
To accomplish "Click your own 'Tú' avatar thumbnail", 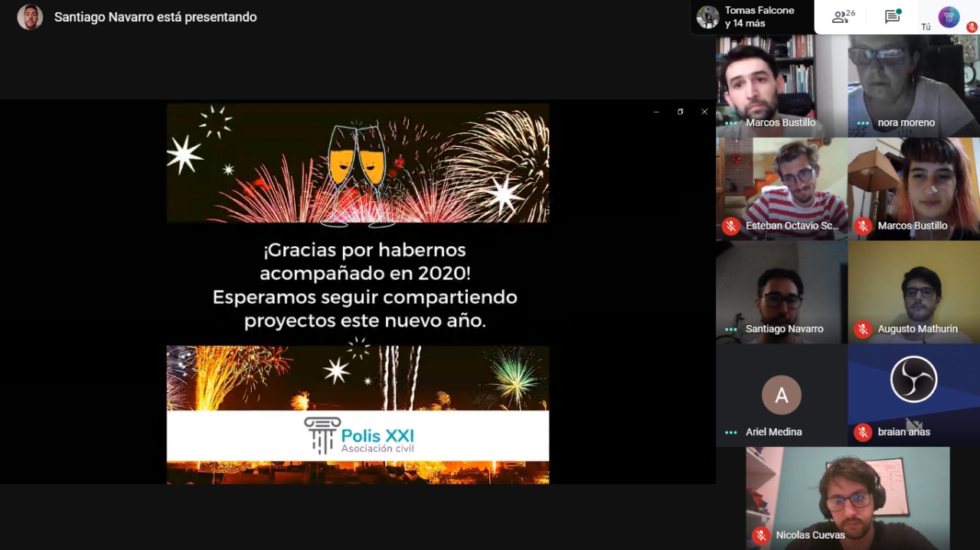I will click(x=949, y=17).
